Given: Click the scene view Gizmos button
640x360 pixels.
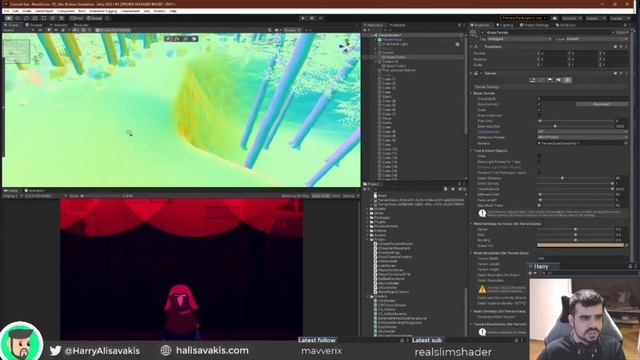Looking at the screenshot, I should tap(292, 30).
